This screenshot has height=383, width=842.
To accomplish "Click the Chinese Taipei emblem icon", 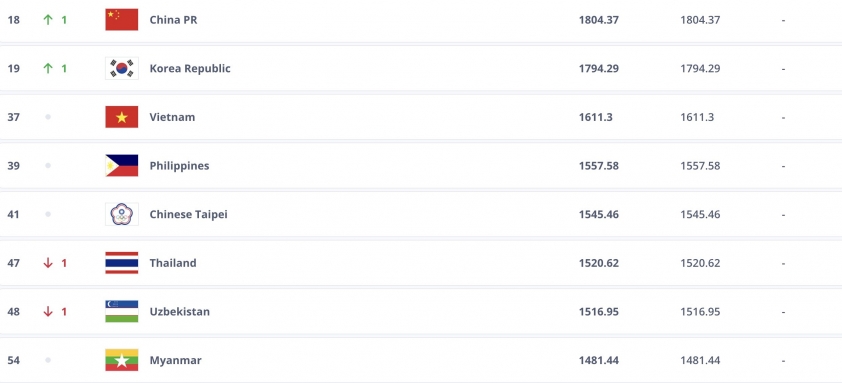I will click(122, 214).
